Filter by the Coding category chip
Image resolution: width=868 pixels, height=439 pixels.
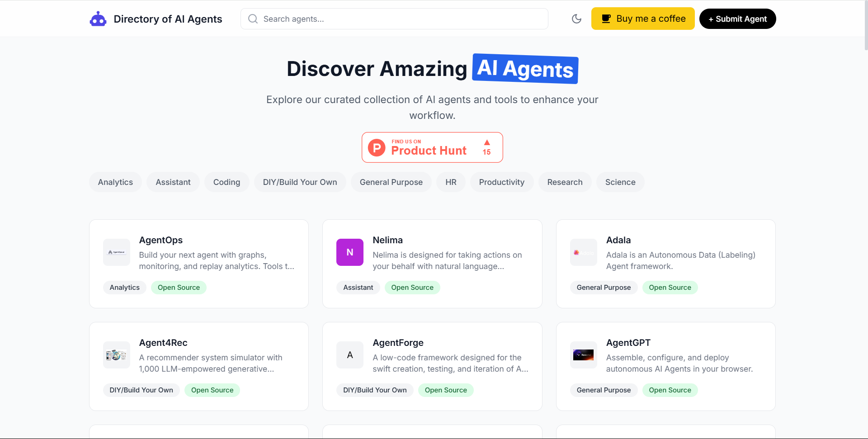pyautogui.click(x=226, y=182)
